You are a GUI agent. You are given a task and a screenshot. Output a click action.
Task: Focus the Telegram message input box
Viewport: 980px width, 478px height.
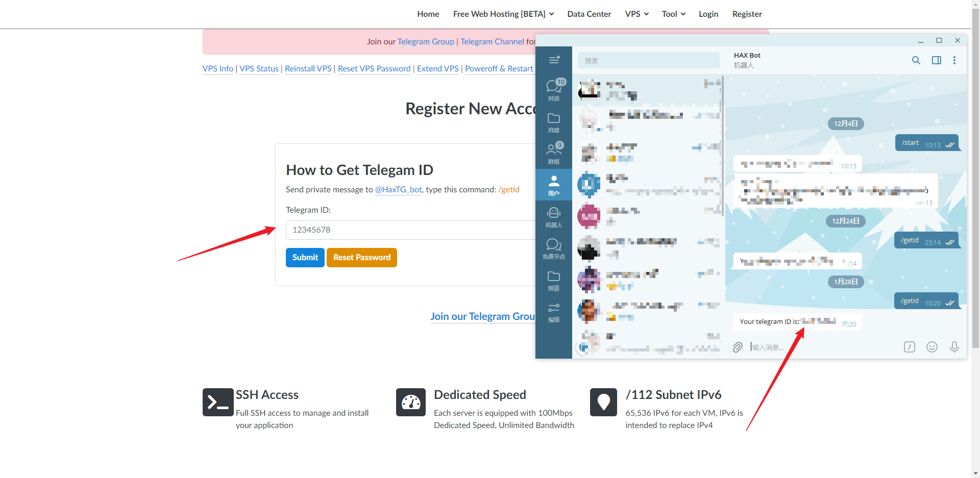[x=823, y=347]
